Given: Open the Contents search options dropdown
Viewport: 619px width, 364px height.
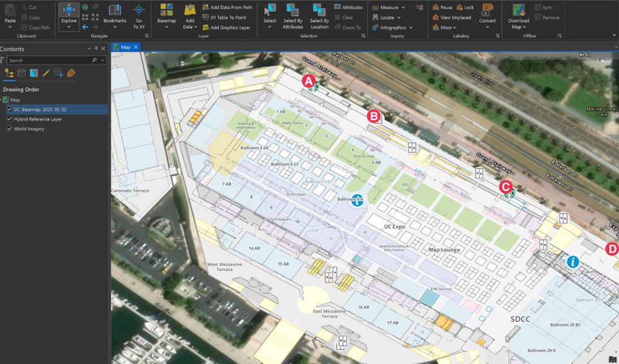Looking at the screenshot, I should [x=103, y=61].
